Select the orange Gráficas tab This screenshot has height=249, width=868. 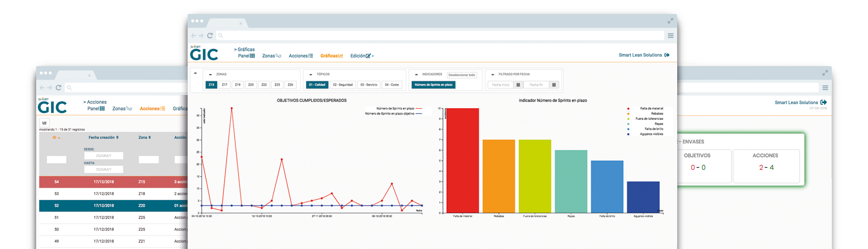point(331,56)
